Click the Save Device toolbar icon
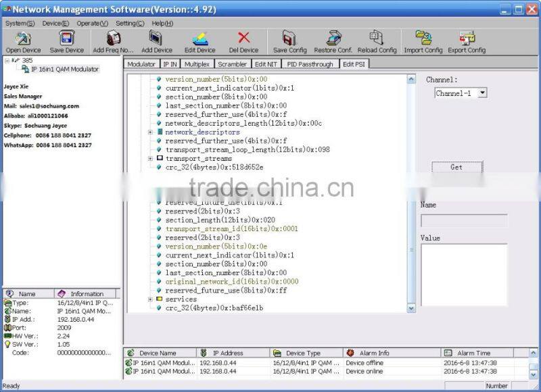The image size is (541, 392). click(66, 39)
